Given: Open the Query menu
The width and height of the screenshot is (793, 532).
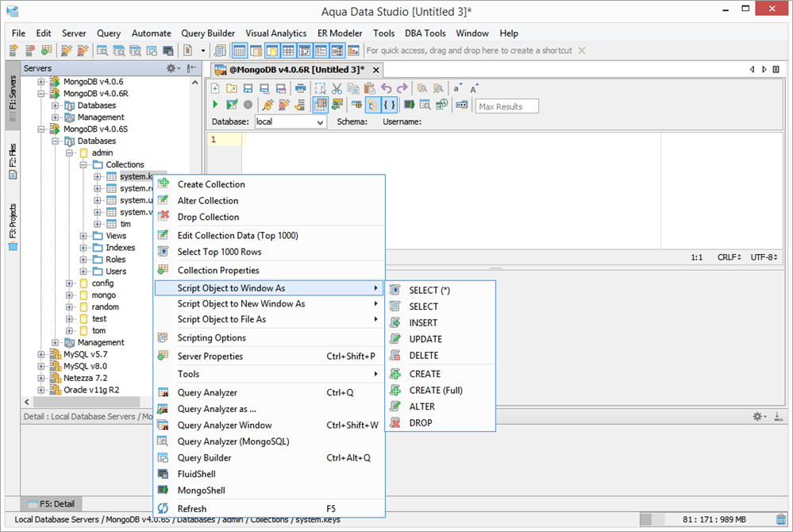Looking at the screenshot, I should [109, 33].
